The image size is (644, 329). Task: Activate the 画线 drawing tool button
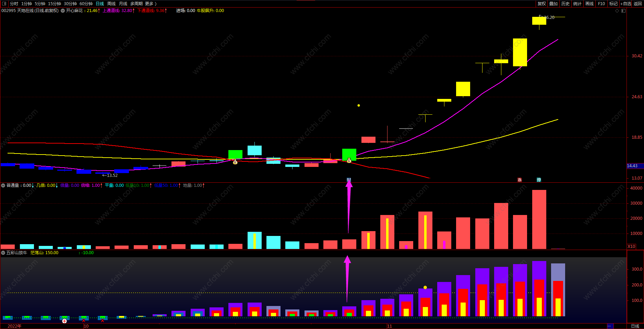click(589, 4)
